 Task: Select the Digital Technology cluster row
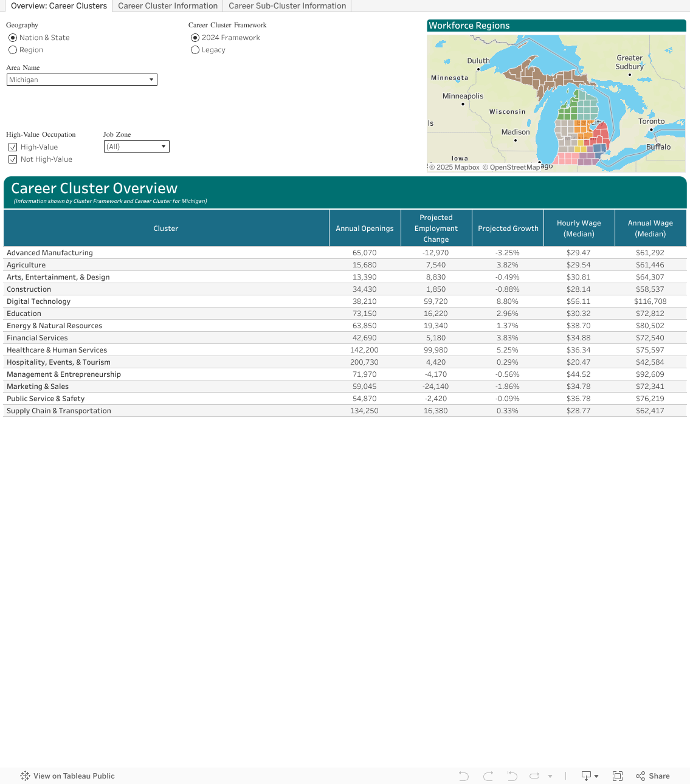(x=345, y=301)
